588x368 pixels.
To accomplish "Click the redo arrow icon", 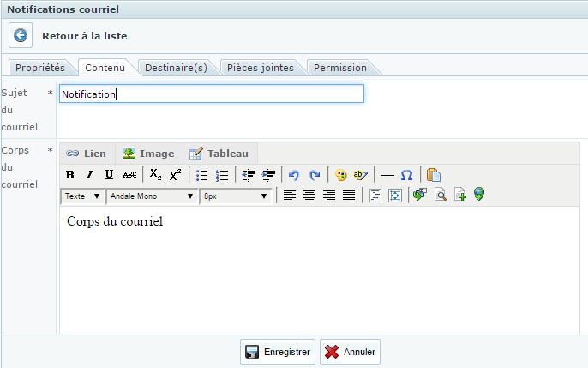I will 315,175.
